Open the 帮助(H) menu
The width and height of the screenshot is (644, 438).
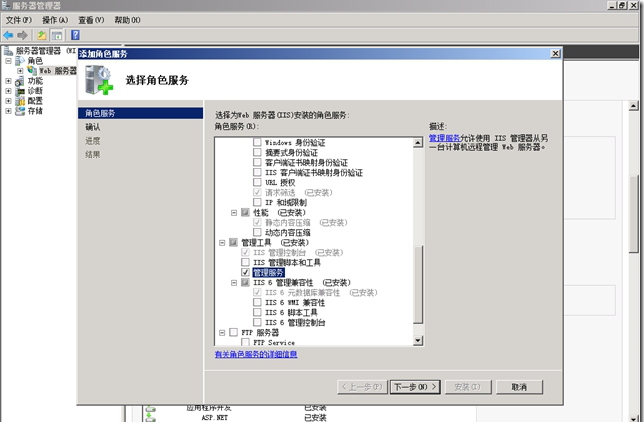click(127, 20)
